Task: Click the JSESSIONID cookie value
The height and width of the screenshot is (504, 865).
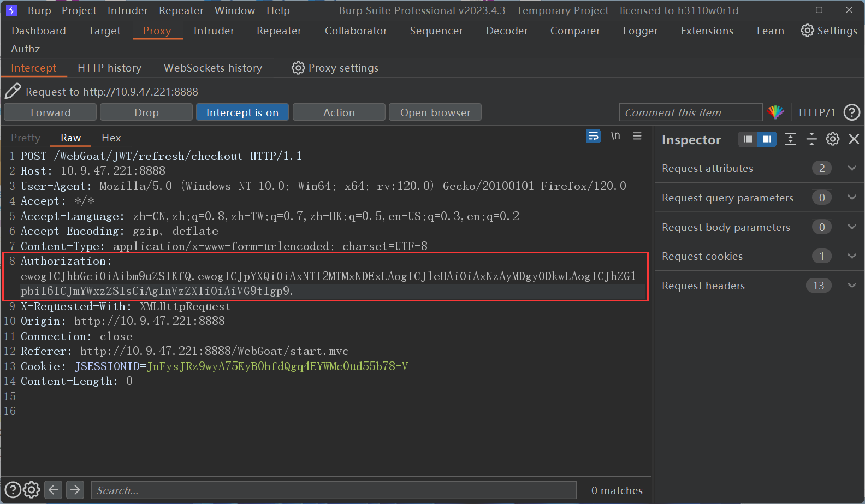Action: 277,366
